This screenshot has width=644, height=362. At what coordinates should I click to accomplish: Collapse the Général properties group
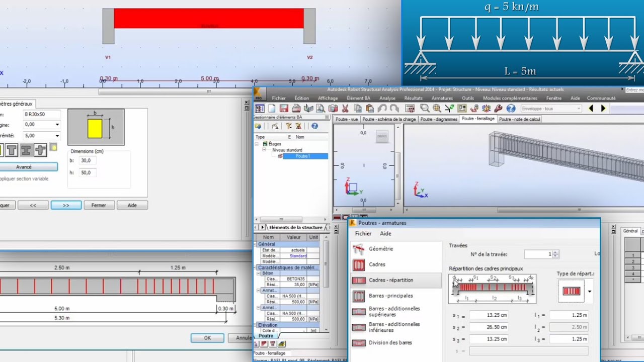tap(255, 244)
